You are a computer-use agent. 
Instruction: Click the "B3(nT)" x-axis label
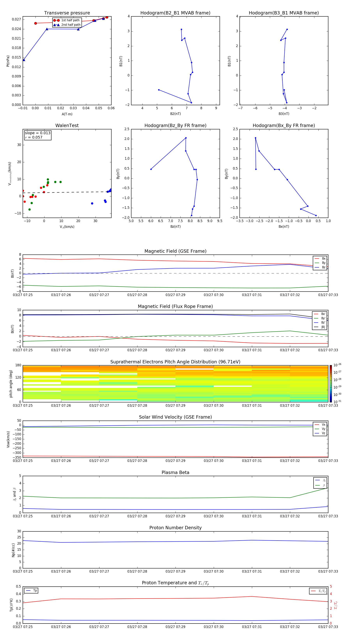pyautogui.click(x=284, y=114)
